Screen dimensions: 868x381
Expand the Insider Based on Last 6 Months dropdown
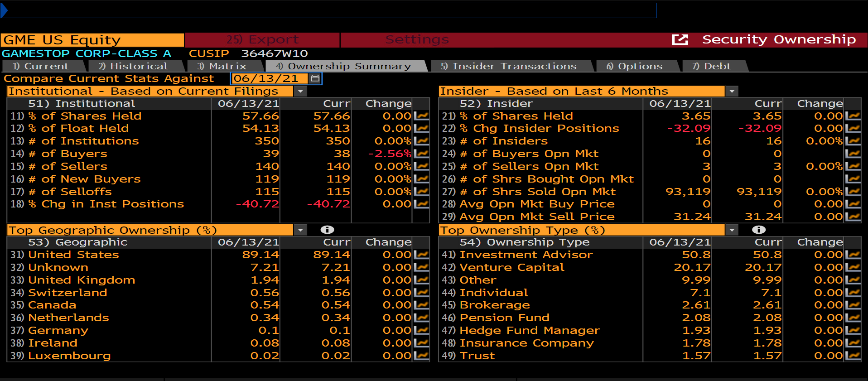tap(732, 92)
